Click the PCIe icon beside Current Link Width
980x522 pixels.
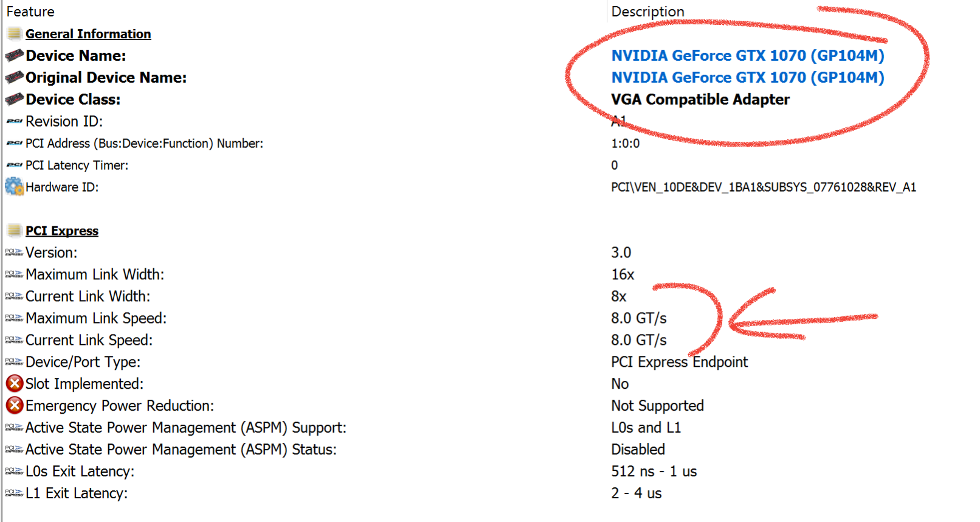coord(14,296)
